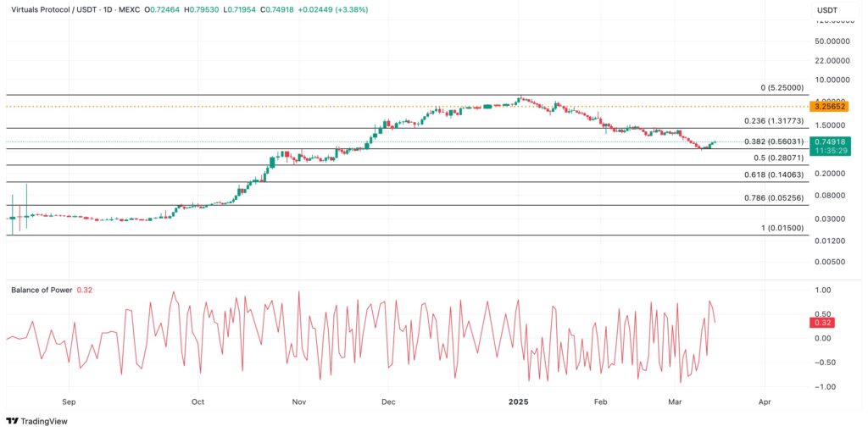This screenshot has width=868, height=432.
Task: Click the orange 3.25652 price label
Action: click(826, 106)
